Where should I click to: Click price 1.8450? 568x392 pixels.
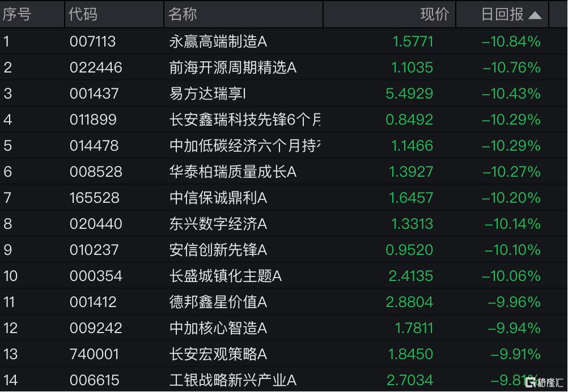tap(411, 355)
